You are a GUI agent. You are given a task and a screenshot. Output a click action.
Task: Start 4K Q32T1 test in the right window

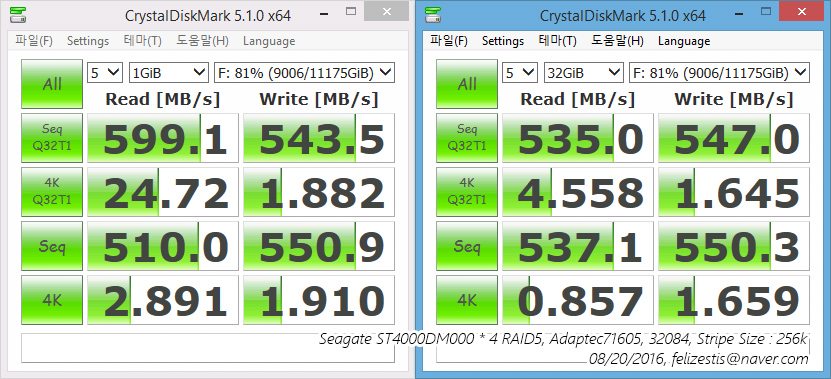[x=467, y=192]
